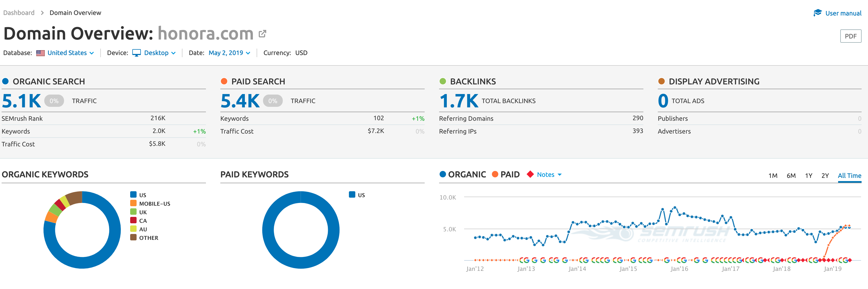
Task: Click the UK green legend swatch
Action: pyautogui.click(x=133, y=212)
